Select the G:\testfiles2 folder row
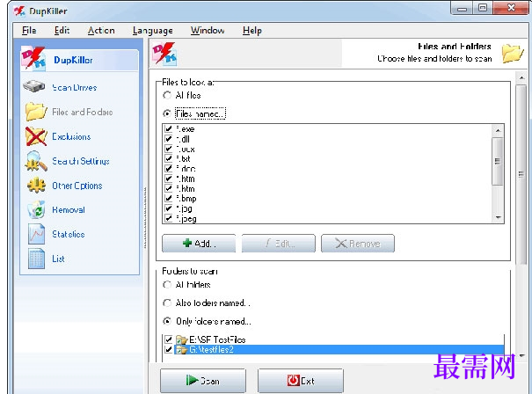The image size is (532, 394). click(x=339, y=349)
